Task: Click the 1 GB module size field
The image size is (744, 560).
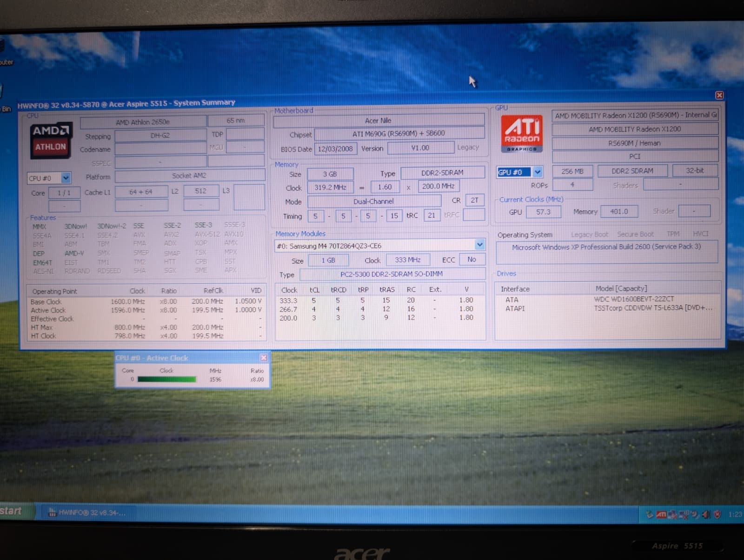Action: tap(328, 260)
